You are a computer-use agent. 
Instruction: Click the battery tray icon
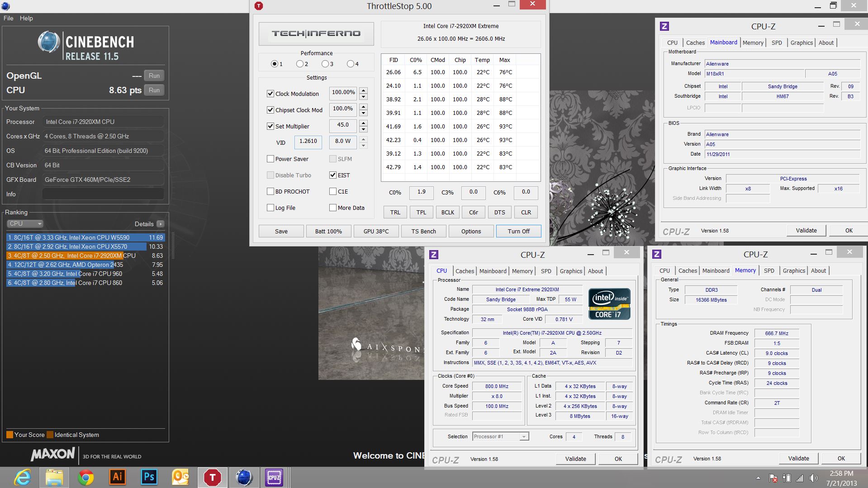(x=787, y=478)
